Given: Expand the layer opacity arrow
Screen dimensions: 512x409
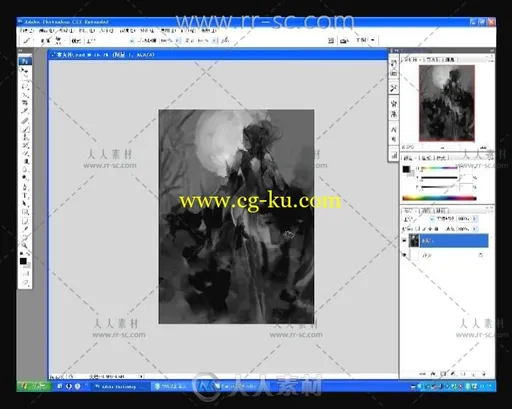Looking at the screenshot, I should tap(474, 219).
